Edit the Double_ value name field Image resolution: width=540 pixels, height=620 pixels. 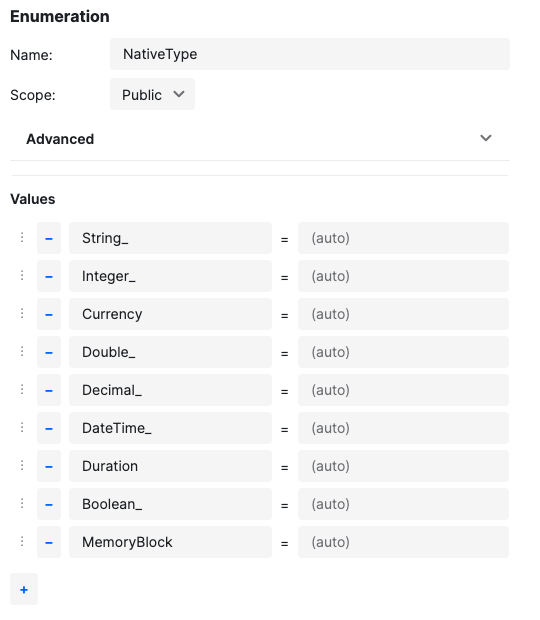point(170,352)
